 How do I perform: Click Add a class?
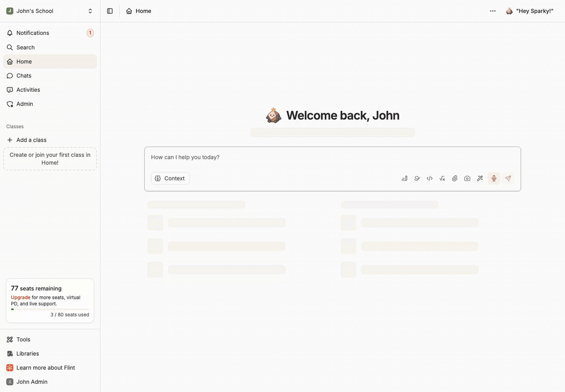pos(50,140)
